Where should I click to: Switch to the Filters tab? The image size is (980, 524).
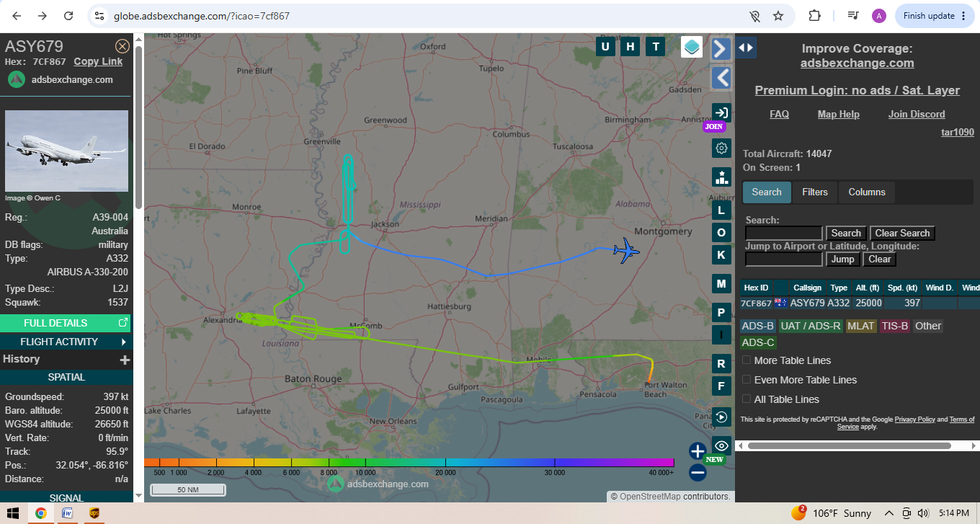[x=815, y=192]
